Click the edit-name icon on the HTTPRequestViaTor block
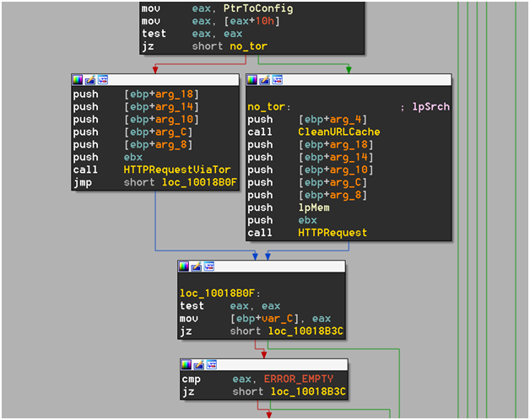This screenshot has width=530, height=420. [90, 79]
